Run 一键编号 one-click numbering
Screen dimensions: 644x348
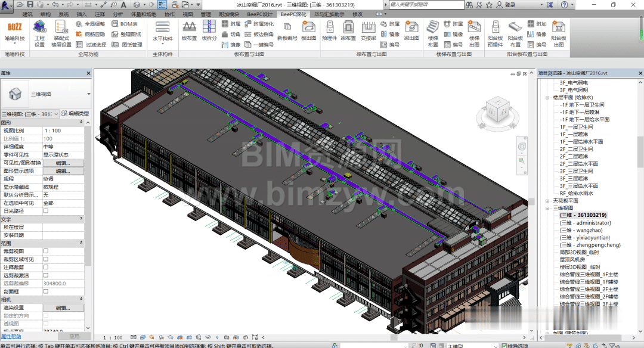[259, 44]
